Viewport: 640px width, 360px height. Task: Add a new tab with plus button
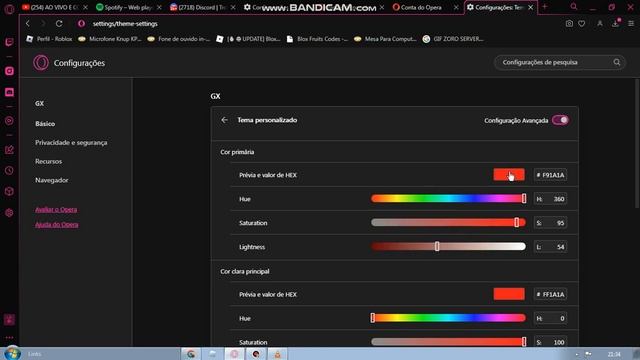point(544,7)
